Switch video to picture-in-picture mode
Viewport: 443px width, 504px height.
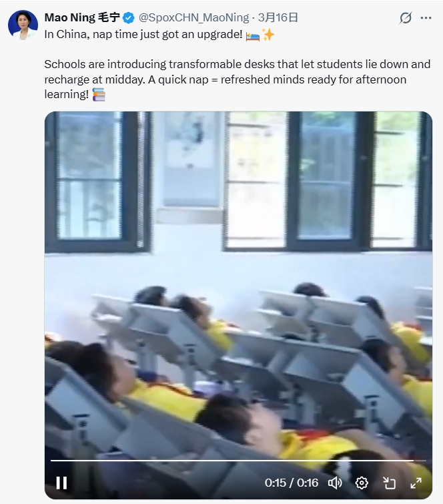pyautogui.click(x=389, y=483)
